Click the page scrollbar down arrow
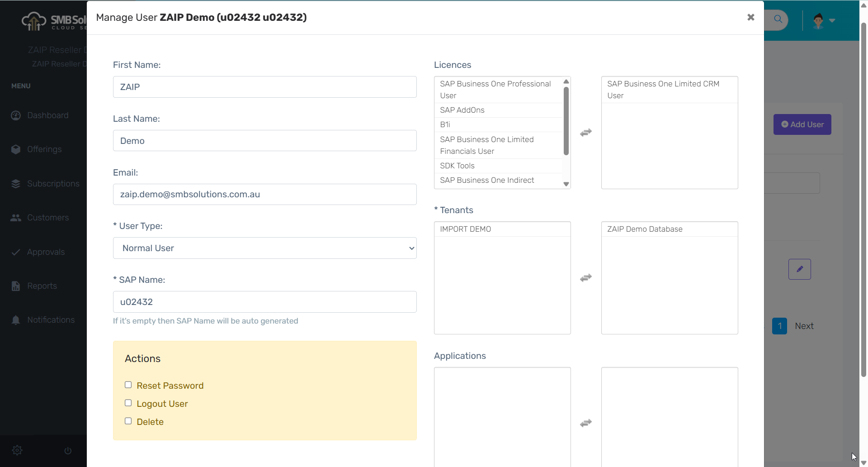The width and height of the screenshot is (868, 467). 863,462
